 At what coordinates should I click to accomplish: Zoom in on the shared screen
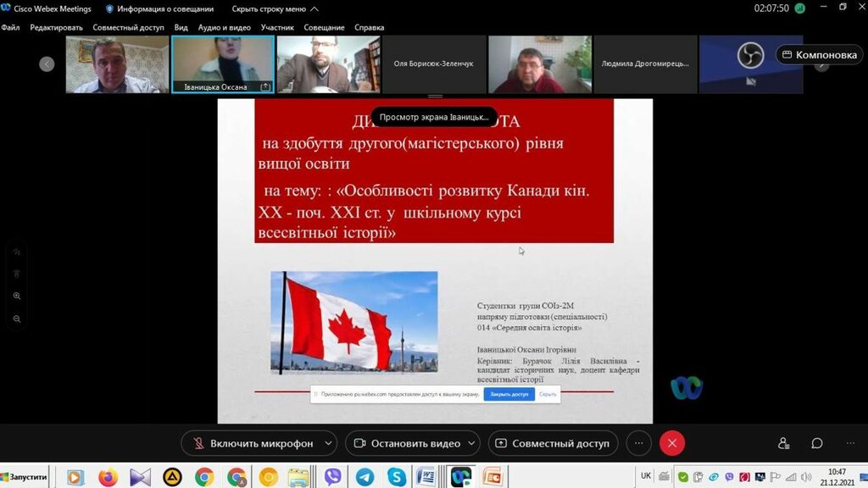tap(17, 297)
